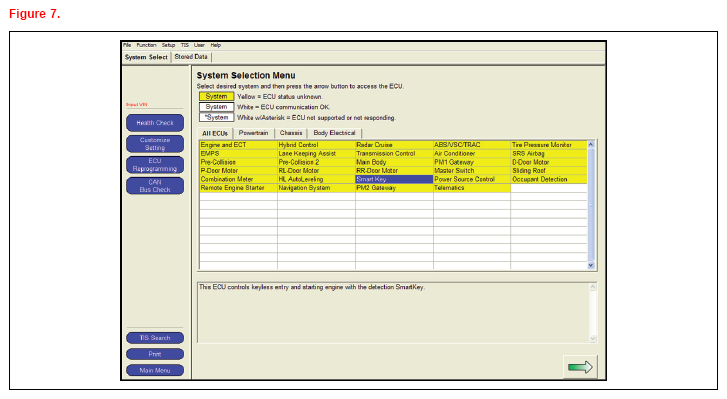This screenshot has width=727, height=399.
Task: Select the Master Switch system
Action: (472, 171)
